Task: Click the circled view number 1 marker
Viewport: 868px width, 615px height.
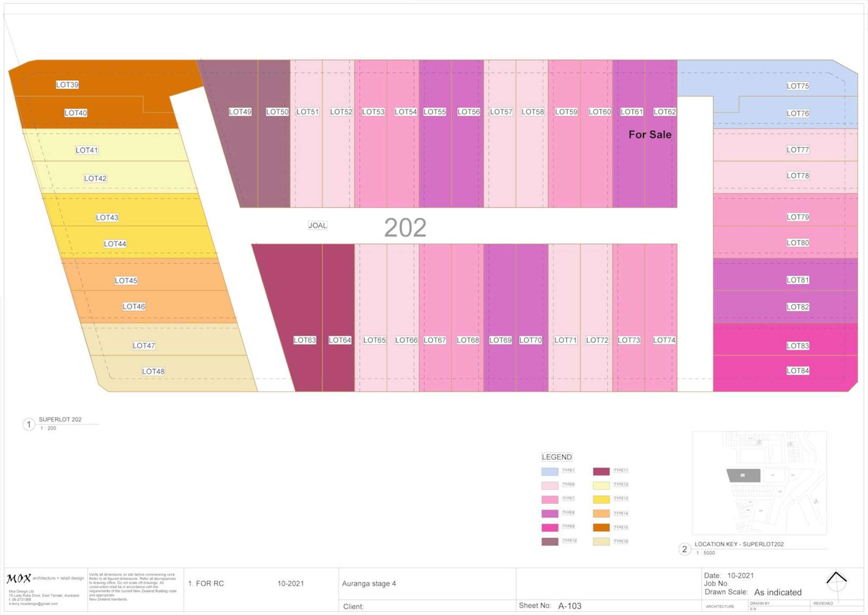Action: [29, 424]
